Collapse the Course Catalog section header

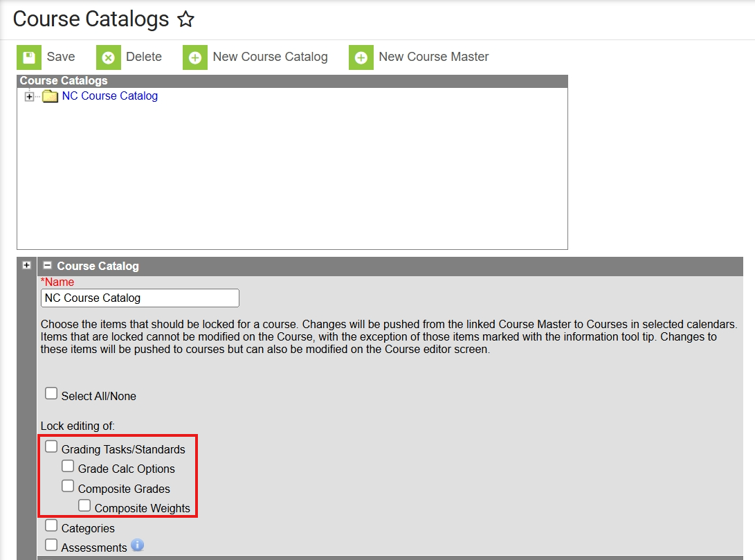(x=46, y=266)
